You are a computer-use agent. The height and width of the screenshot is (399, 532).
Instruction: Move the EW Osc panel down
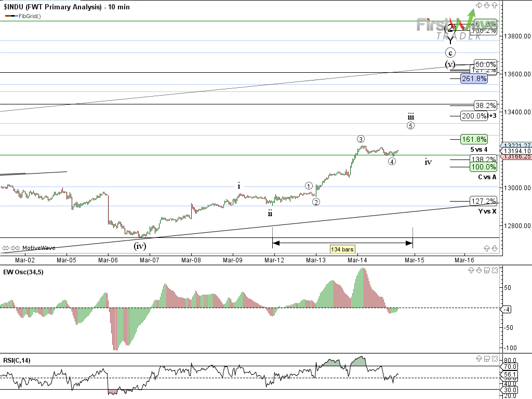pyautogui.click(x=478, y=271)
